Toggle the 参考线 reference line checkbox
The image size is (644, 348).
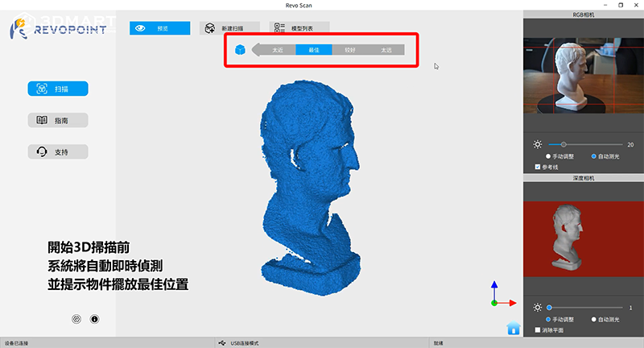[x=538, y=167]
